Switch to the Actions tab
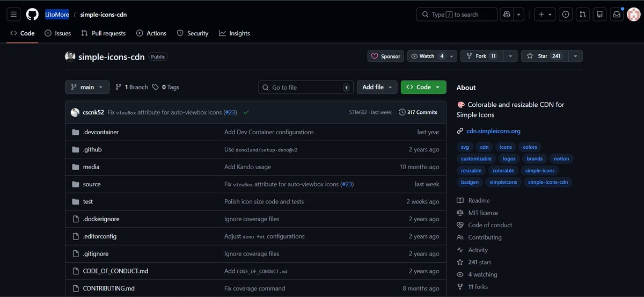The height and width of the screenshot is (297, 644). (151, 33)
